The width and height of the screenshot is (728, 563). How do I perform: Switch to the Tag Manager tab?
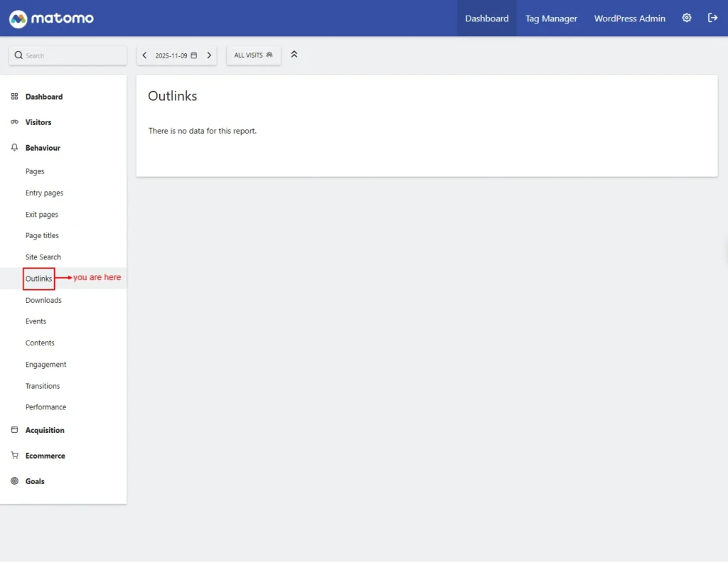pyautogui.click(x=551, y=18)
